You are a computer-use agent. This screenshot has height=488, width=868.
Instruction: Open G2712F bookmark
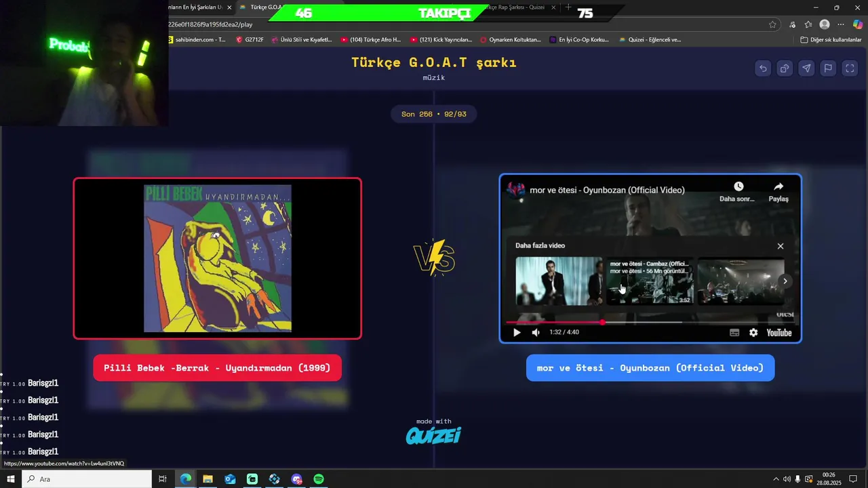(250, 39)
